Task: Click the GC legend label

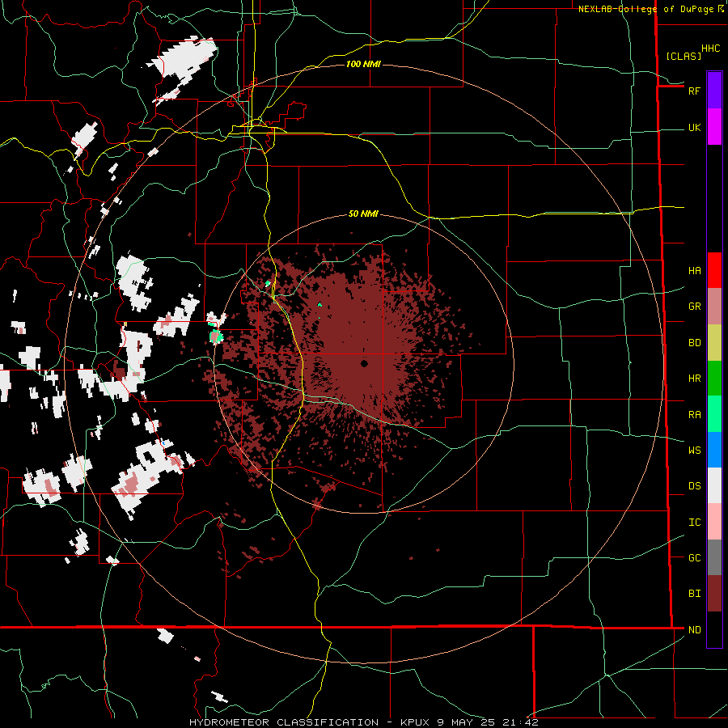Action: pyautogui.click(x=694, y=557)
